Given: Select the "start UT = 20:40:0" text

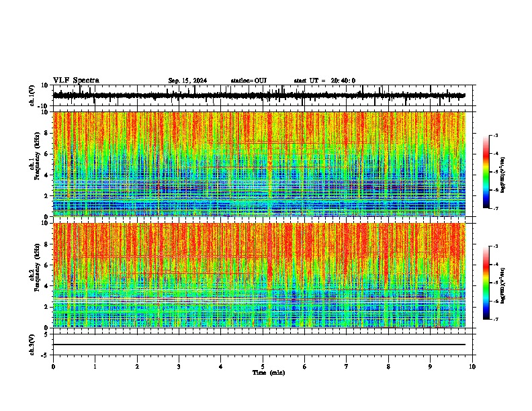Looking at the screenshot, I should [324, 81].
